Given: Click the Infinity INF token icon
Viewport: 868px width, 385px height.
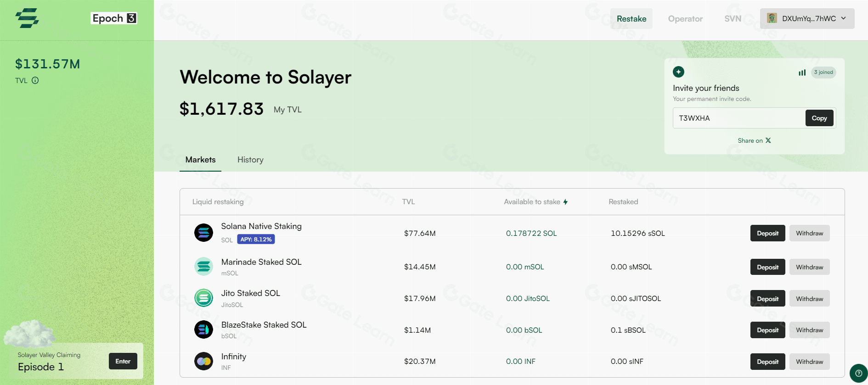Looking at the screenshot, I should coord(203,361).
